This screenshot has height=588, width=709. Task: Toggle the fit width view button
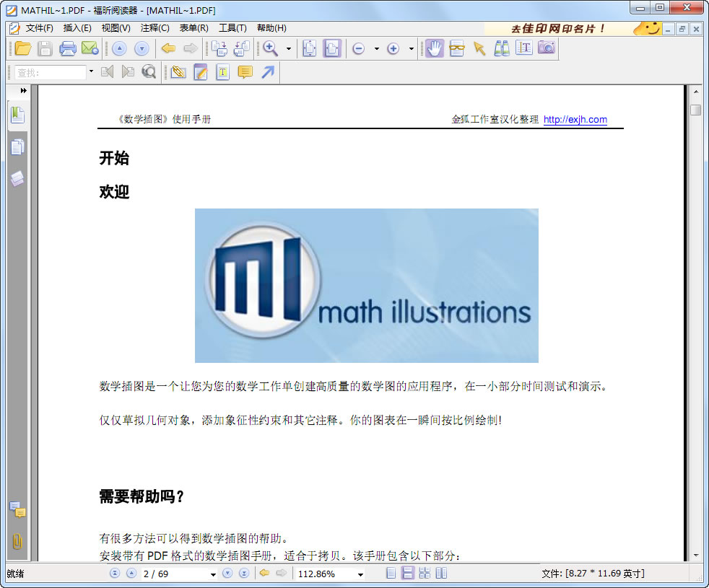[331, 48]
